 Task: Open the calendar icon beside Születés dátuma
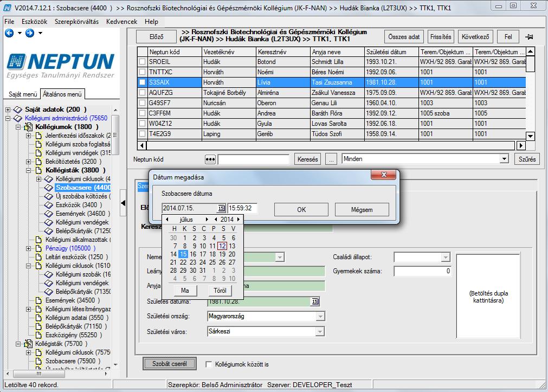315,301
